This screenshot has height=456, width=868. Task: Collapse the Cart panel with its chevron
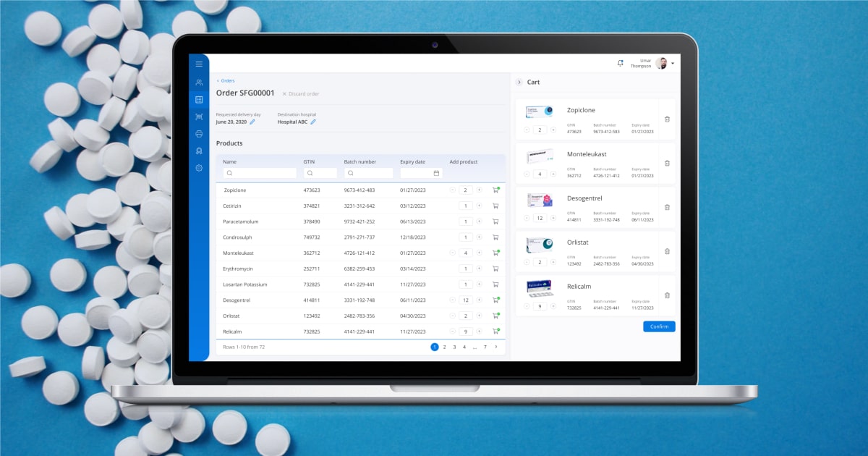[x=519, y=82]
